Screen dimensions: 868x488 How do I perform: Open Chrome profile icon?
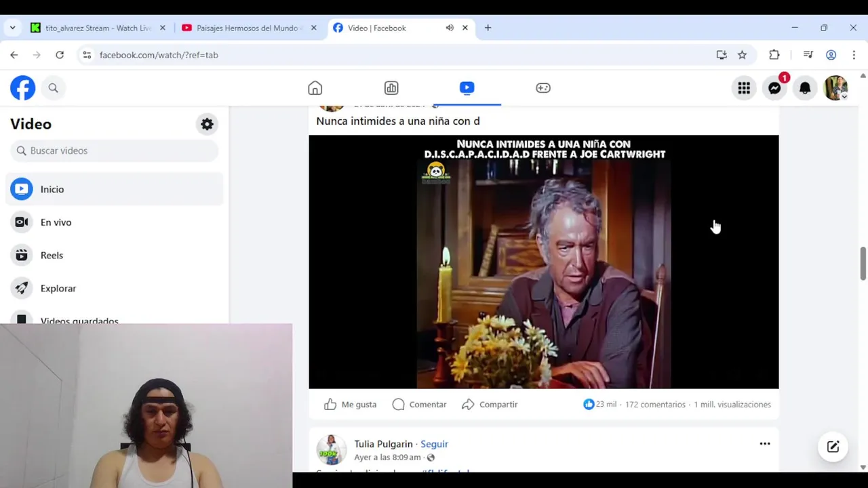tap(831, 55)
